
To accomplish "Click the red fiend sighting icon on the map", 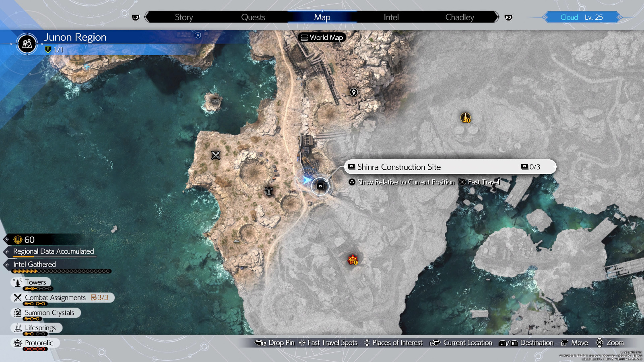I will pos(352,260).
